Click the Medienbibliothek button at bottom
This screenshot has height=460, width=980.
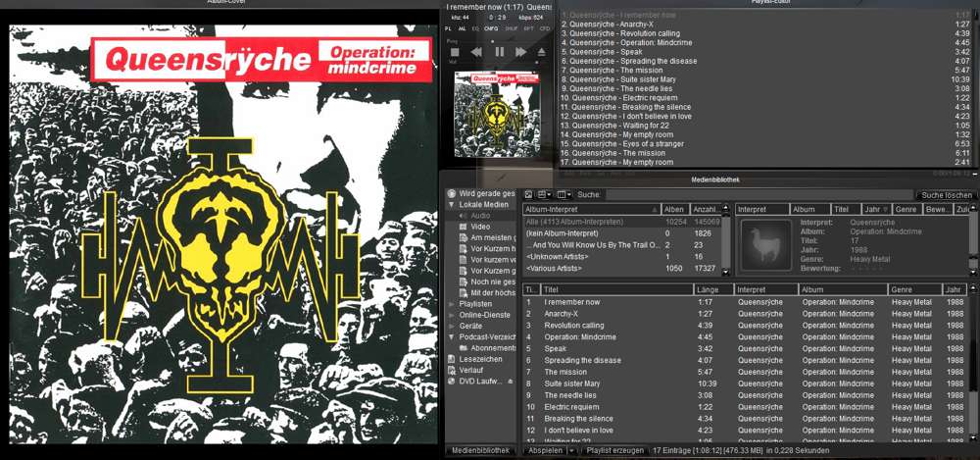(478, 450)
